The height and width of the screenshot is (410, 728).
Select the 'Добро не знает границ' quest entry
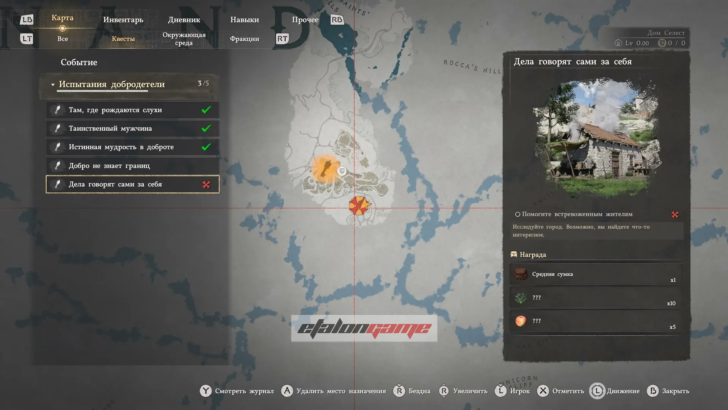pos(132,166)
